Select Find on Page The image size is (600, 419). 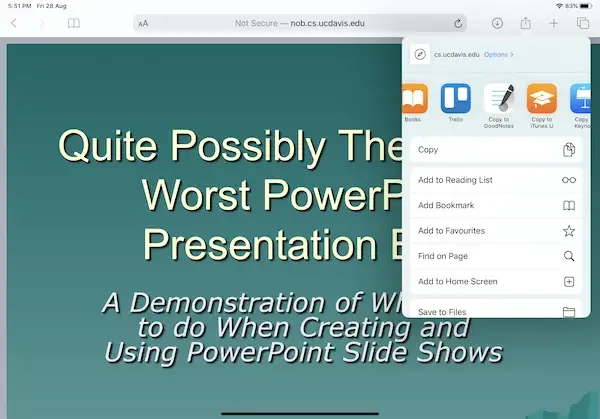click(x=496, y=256)
